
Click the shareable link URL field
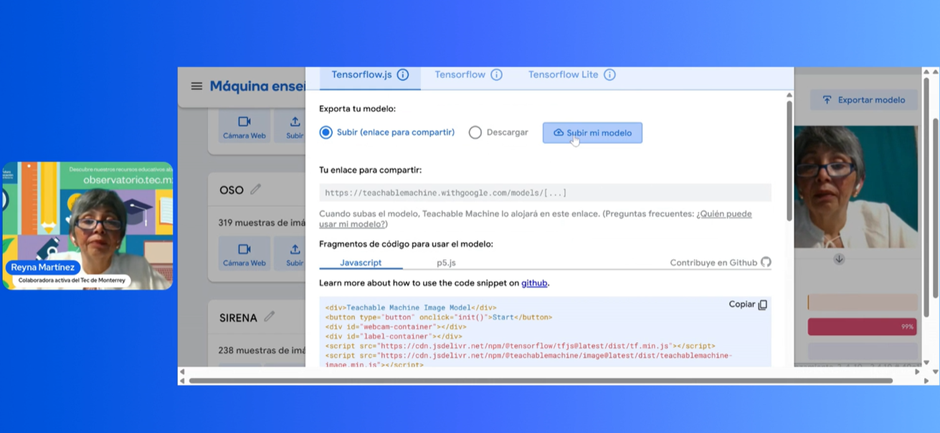click(x=545, y=193)
